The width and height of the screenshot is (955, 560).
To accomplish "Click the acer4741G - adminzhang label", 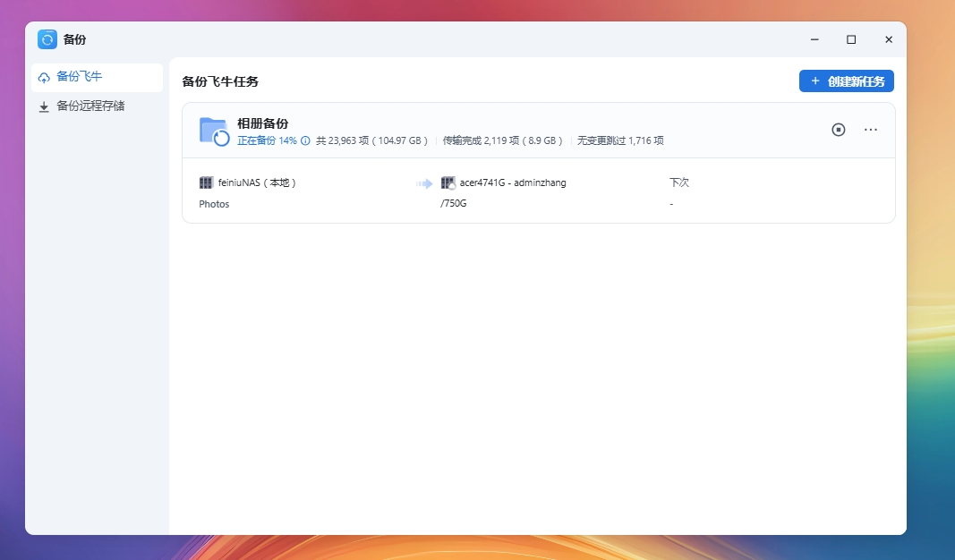I will (x=513, y=182).
